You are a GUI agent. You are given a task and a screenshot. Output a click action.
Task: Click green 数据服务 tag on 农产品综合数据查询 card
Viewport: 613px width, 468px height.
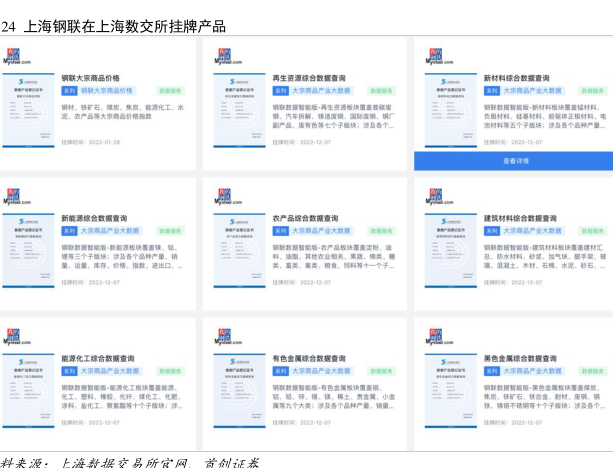[x=382, y=231]
